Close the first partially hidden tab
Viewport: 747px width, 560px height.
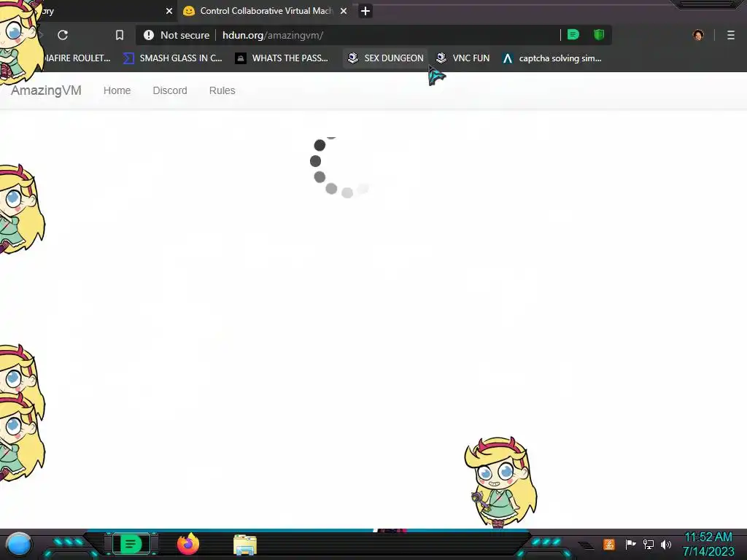tap(169, 11)
